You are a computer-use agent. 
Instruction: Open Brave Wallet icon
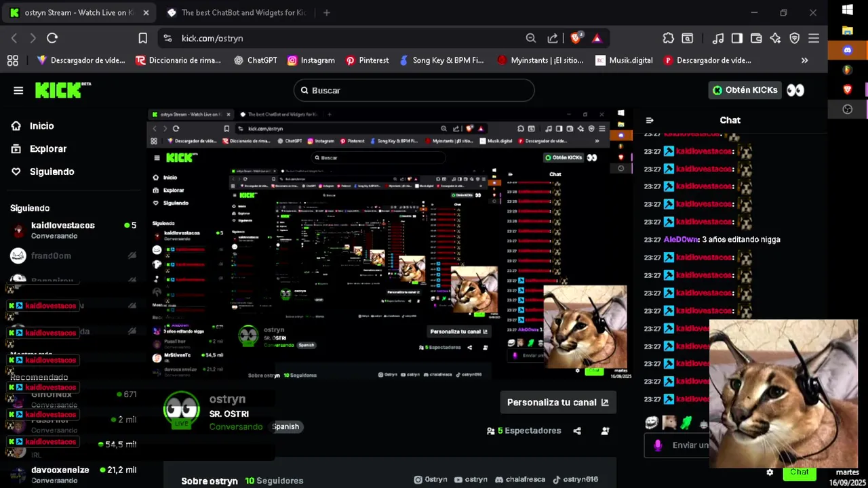coord(756,39)
